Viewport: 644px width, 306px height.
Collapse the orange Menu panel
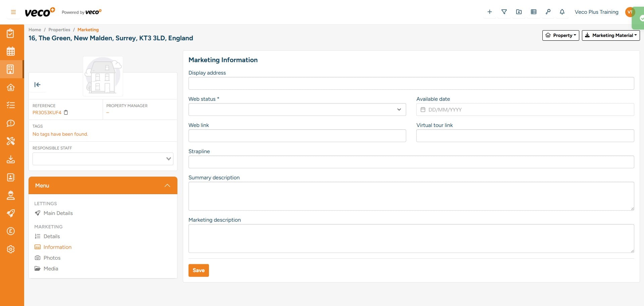tap(167, 185)
